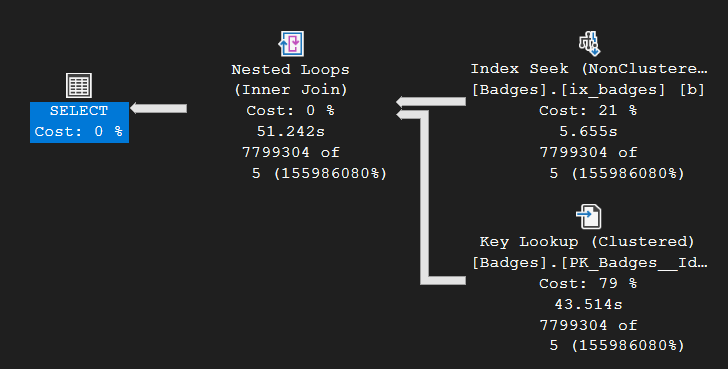Click the 43.514s Key Lookup elapsed time

pyautogui.click(x=588, y=304)
